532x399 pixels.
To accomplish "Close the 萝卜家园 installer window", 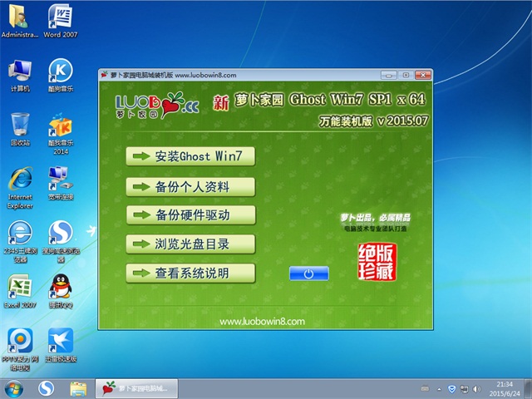I will pyautogui.click(x=423, y=76).
